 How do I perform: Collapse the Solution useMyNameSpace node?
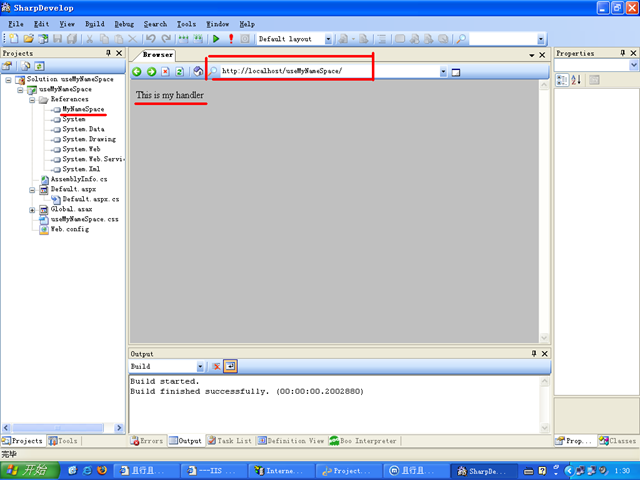click(x=8, y=80)
